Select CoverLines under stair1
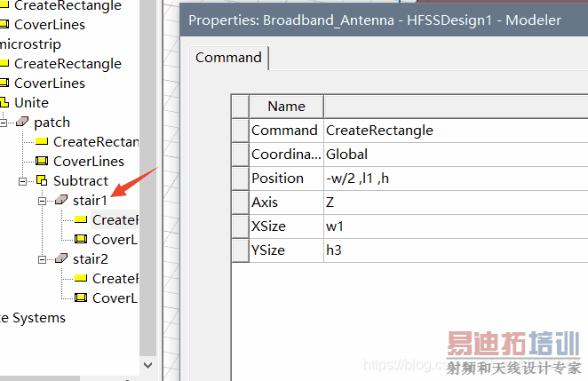588x381 pixels. coord(115,240)
